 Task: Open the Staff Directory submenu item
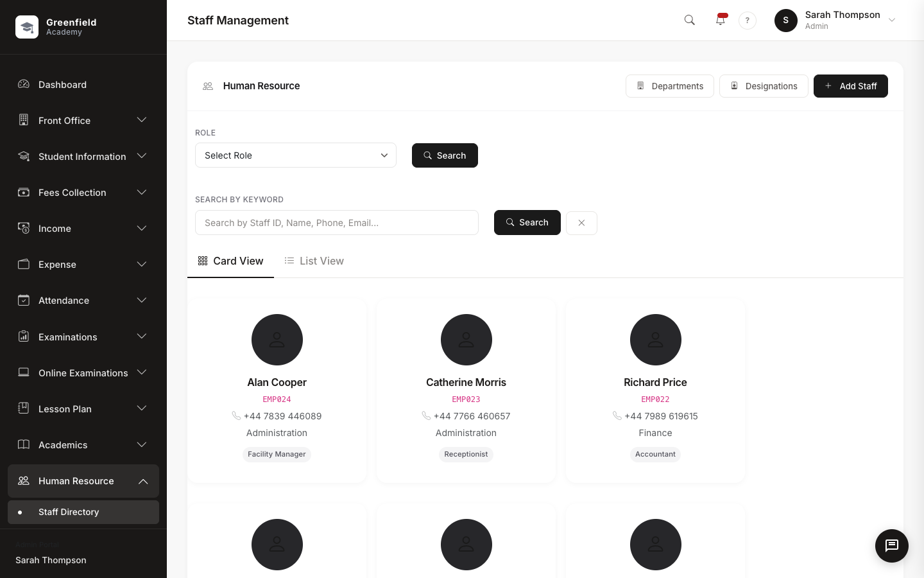point(83,512)
